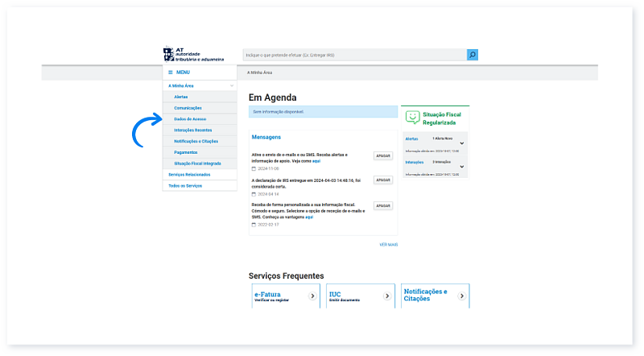Open Dados de Acesso in sidebar

190,119
